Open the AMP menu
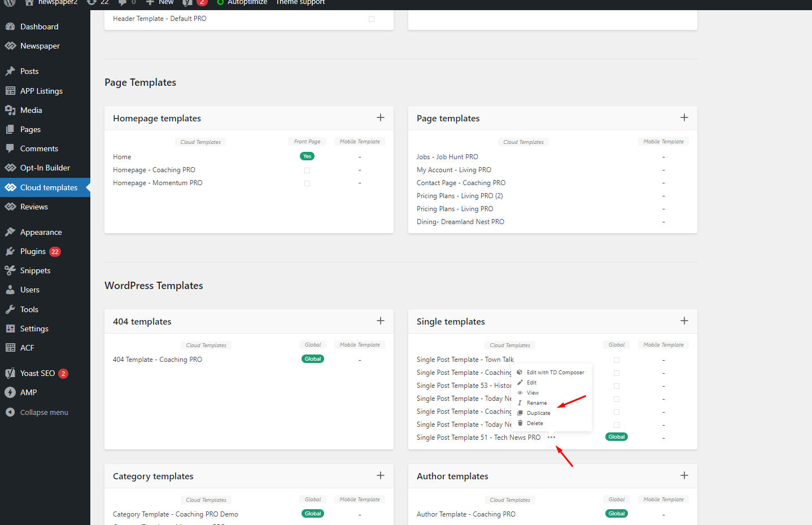This screenshot has width=812, height=525. 28,392
